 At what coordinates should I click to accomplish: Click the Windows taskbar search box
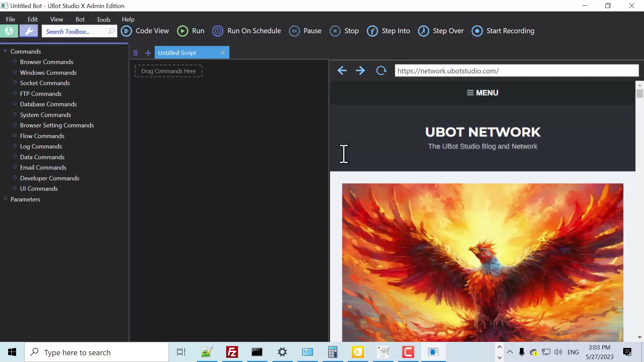tap(97, 352)
